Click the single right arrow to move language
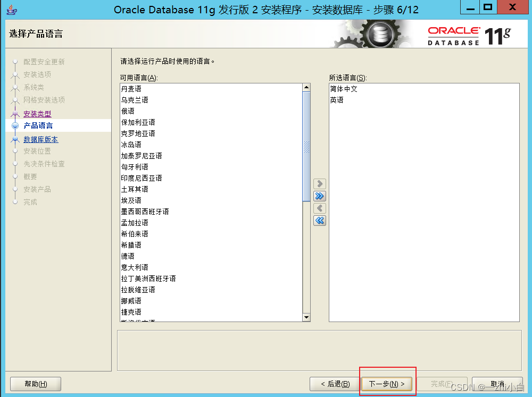This screenshot has width=532, height=397. [x=319, y=183]
